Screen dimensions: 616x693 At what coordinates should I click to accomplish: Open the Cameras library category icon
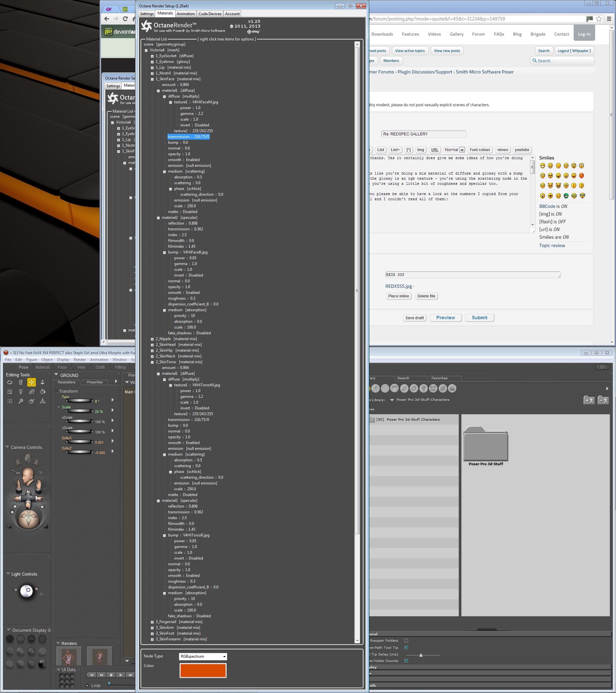(433, 389)
